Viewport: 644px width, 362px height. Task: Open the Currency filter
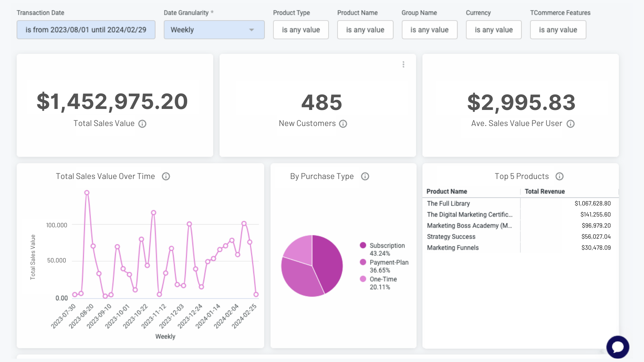[494, 30]
